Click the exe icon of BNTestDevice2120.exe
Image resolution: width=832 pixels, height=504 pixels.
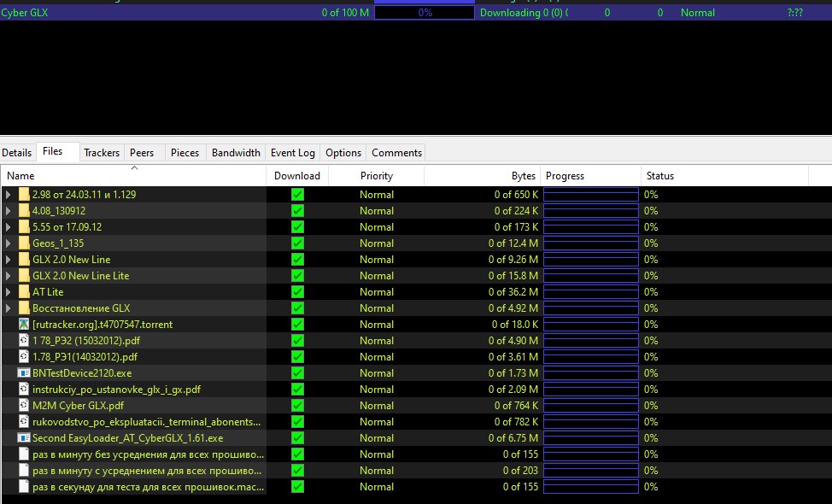(x=24, y=373)
